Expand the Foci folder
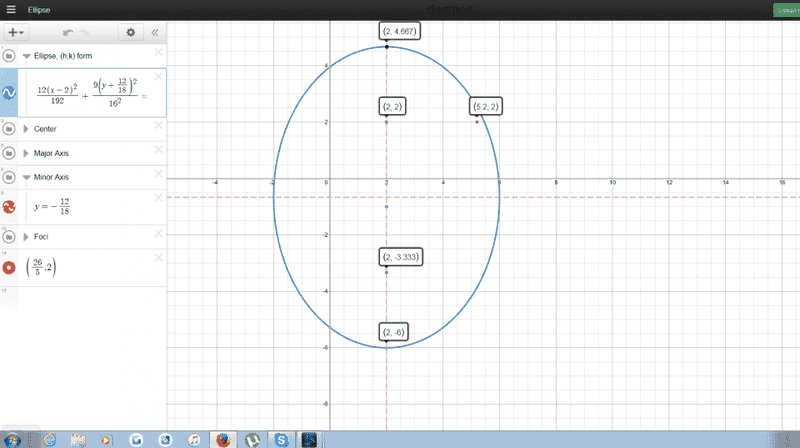800x448 pixels. tap(26, 237)
